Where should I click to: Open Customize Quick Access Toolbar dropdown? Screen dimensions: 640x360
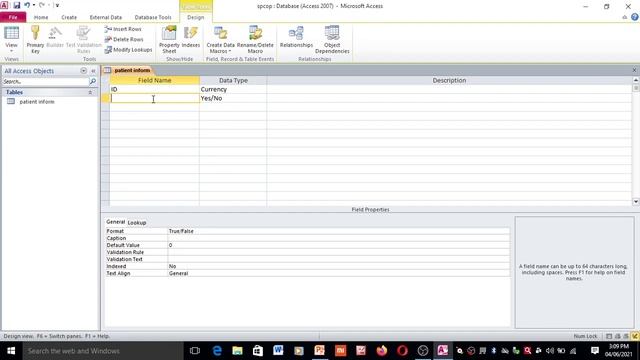(x=57, y=5)
